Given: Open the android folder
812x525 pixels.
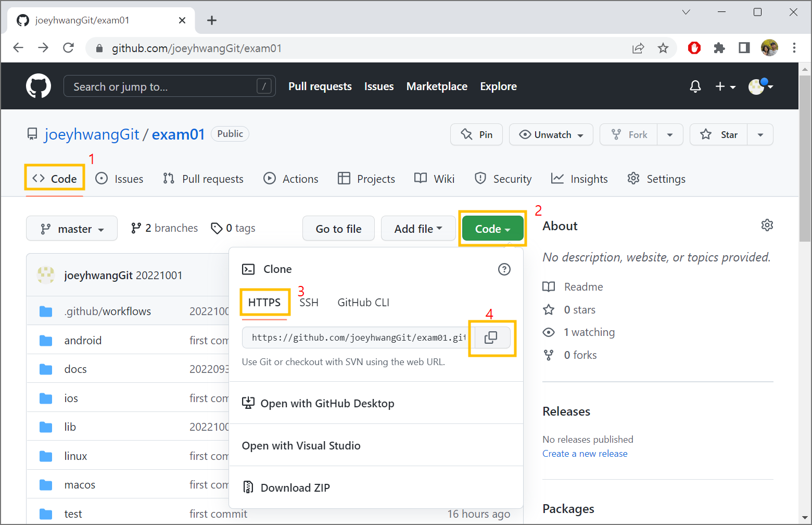Looking at the screenshot, I should pos(83,341).
